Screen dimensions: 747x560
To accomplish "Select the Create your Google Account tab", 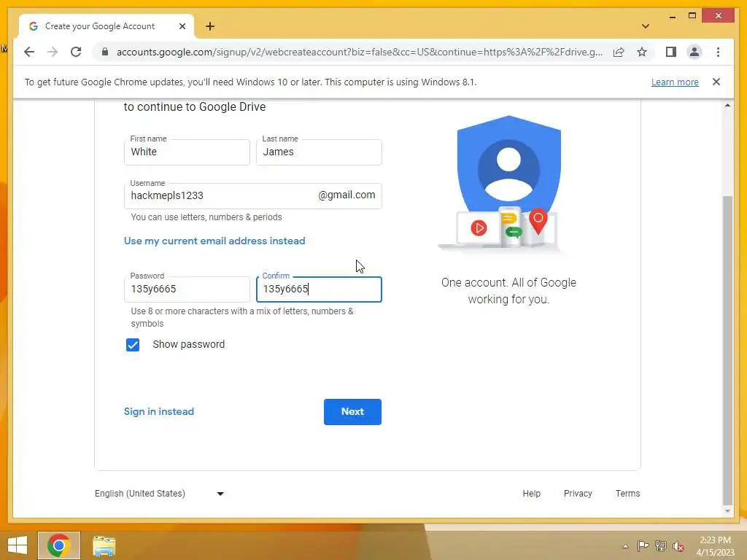I will [107, 26].
